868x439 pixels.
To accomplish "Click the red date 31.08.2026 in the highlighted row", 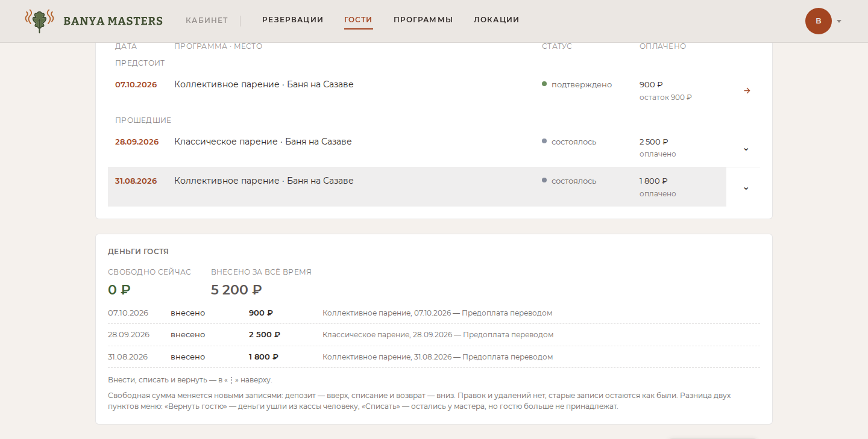I will [136, 181].
